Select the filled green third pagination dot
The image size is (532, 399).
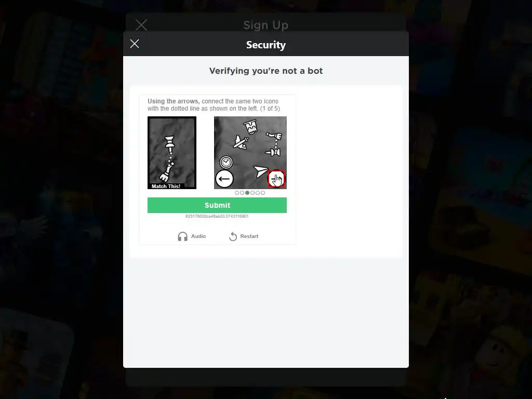coord(247,193)
